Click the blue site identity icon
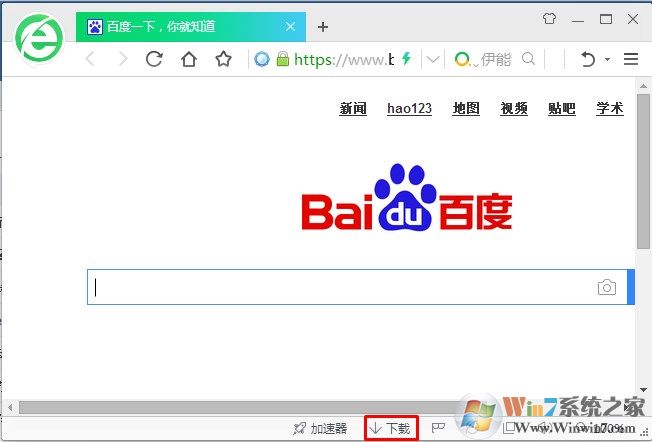Image resolution: width=652 pixels, height=442 pixels. 262,59
